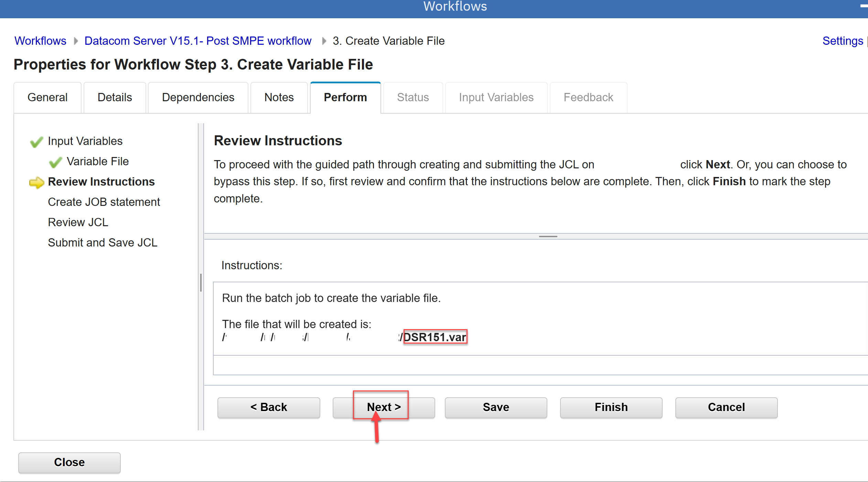The height and width of the screenshot is (482, 868).
Task: Click green checkmark beside Input Variables
Action: pos(36,142)
